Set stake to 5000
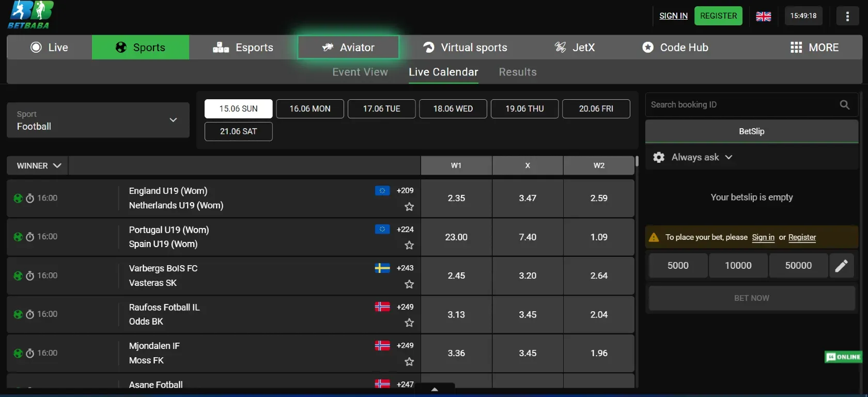 pyautogui.click(x=678, y=266)
